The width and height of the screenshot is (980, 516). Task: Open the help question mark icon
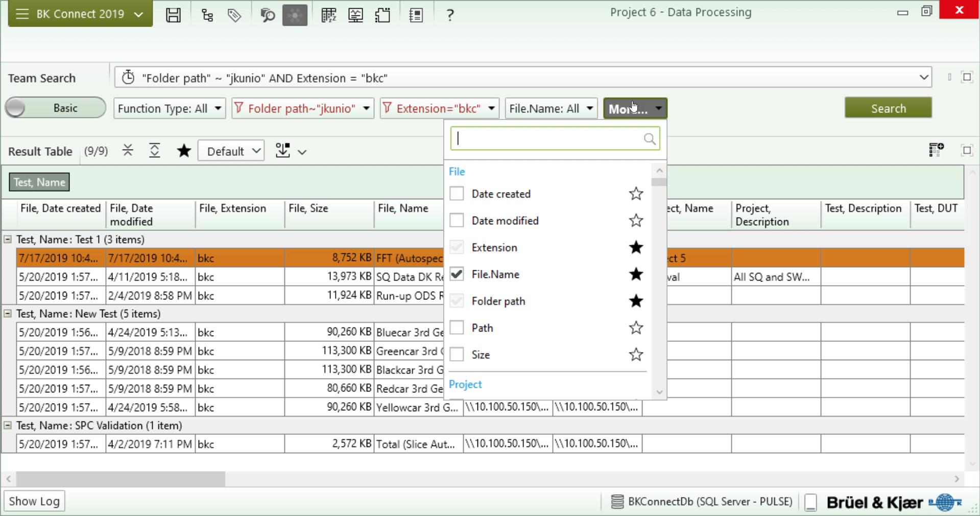[x=449, y=15]
